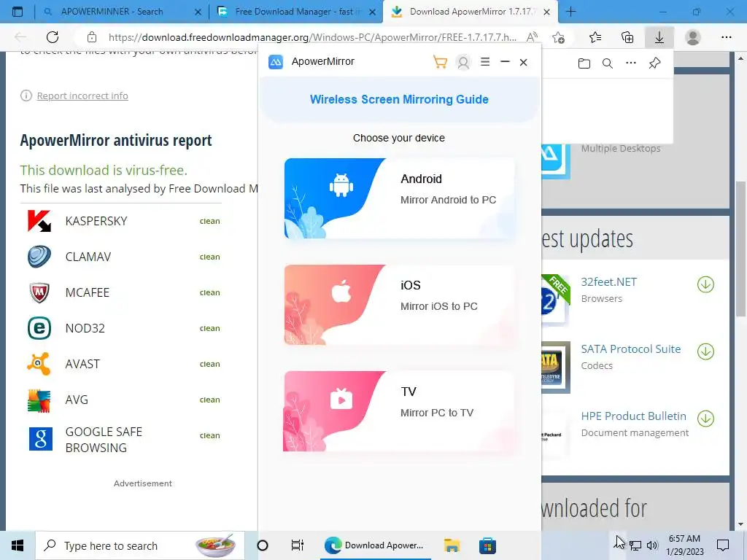Click the SATA Protocol Suite link

click(x=631, y=349)
